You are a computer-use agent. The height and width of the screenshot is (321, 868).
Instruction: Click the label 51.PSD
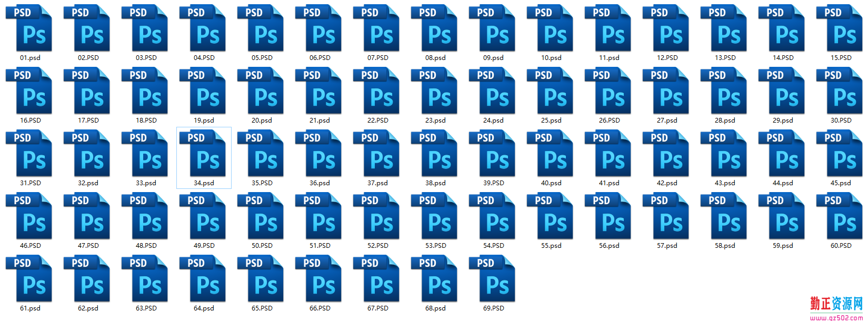[320, 246]
